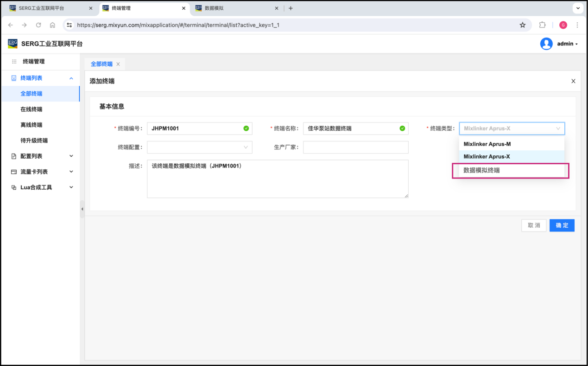Screen dimensions: 588x366
Task: Click the 确定 confirm button
Action: [x=562, y=225]
